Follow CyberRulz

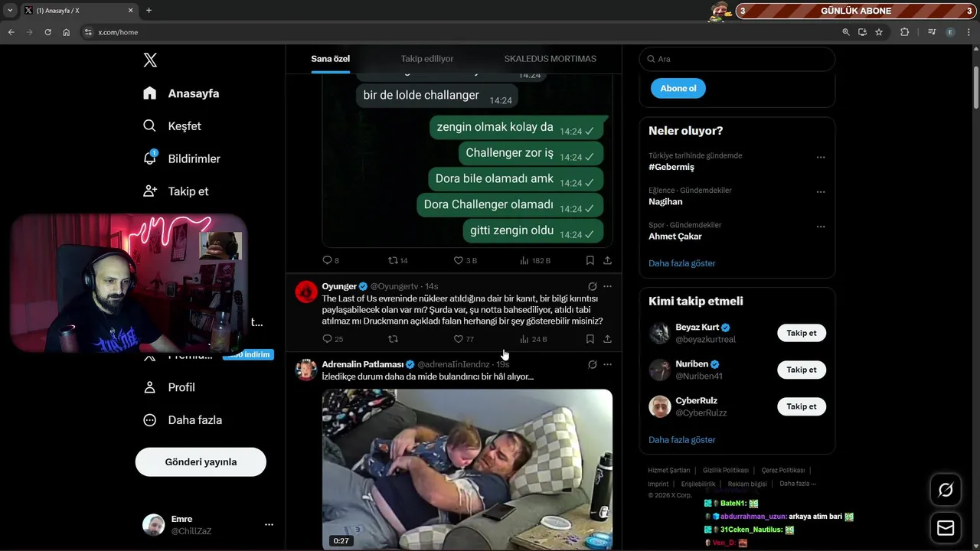pyautogui.click(x=802, y=406)
